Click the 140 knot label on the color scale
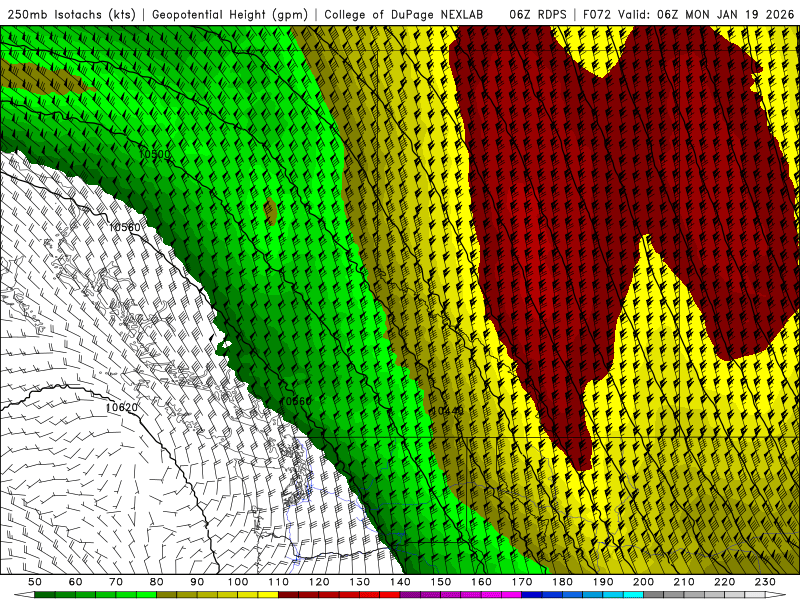Screen dimensions: 800x600 coord(400,582)
